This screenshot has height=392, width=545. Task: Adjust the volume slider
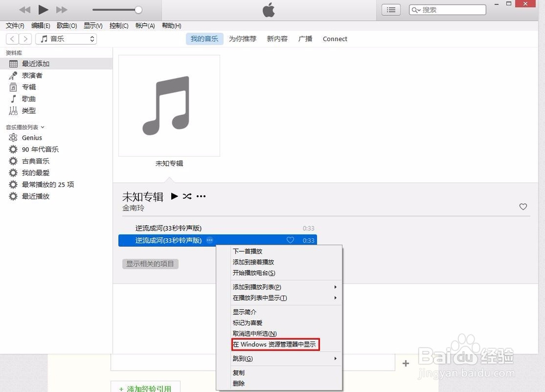pos(139,9)
